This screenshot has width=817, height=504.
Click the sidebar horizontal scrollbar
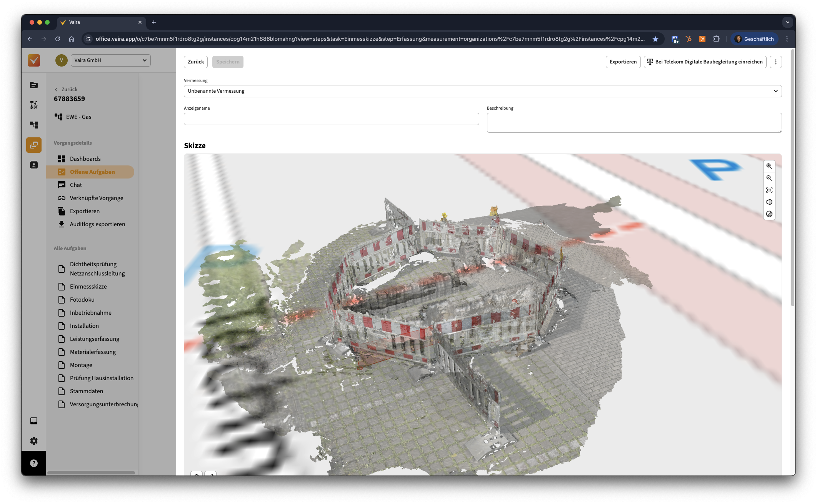tap(91, 473)
